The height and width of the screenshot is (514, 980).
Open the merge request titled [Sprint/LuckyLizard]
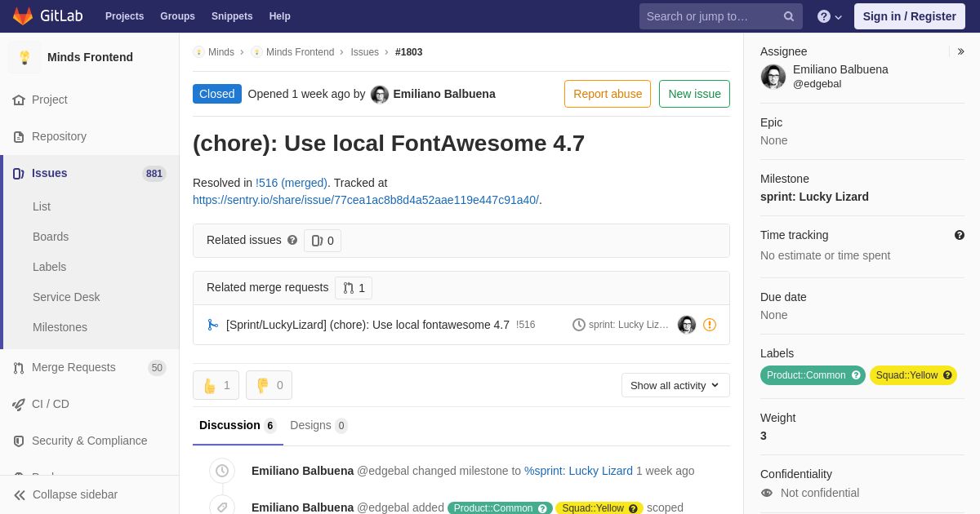point(367,325)
